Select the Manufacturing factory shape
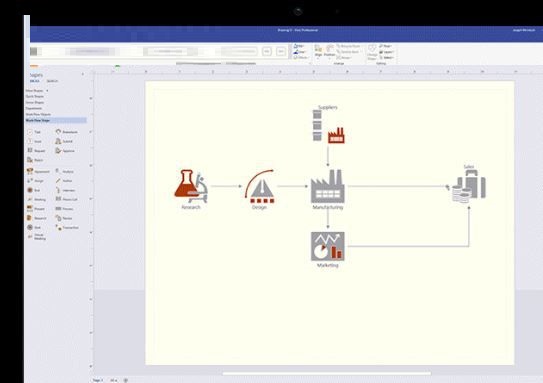Screen dimensions: 543x383 pyautogui.click(x=328, y=186)
